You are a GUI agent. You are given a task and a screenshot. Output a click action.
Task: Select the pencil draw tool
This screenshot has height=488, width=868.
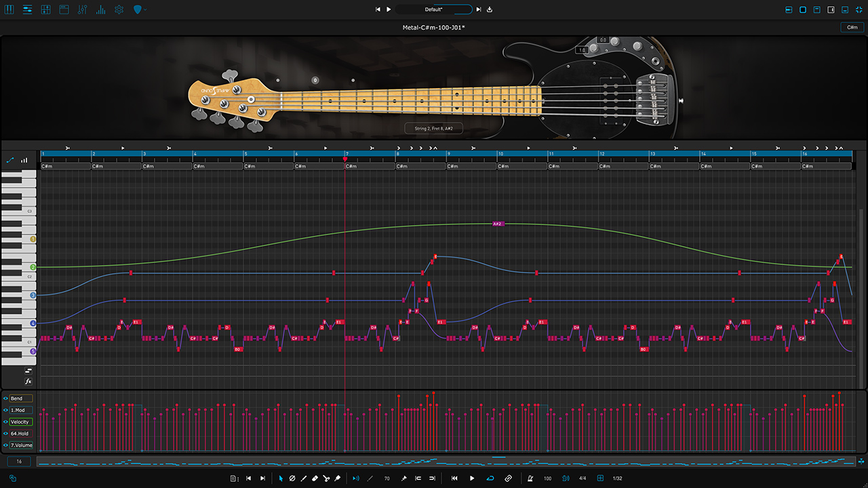pyautogui.click(x=303, y=479)
